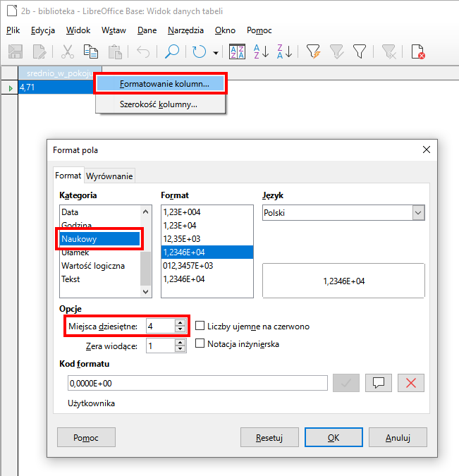Switch to the Wyrównanie tab

pos(109,176)
